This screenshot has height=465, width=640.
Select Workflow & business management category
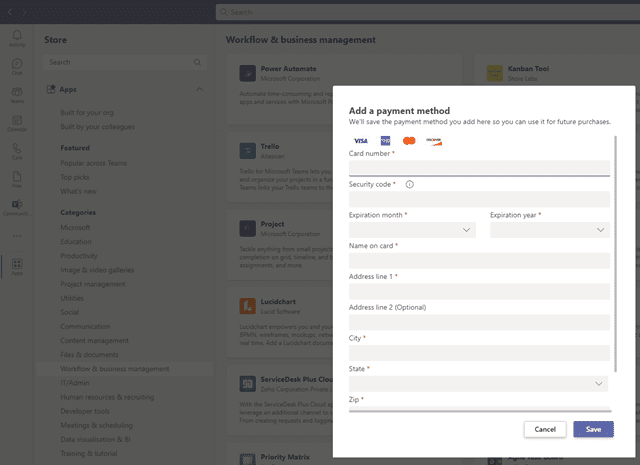coord(124,369)
